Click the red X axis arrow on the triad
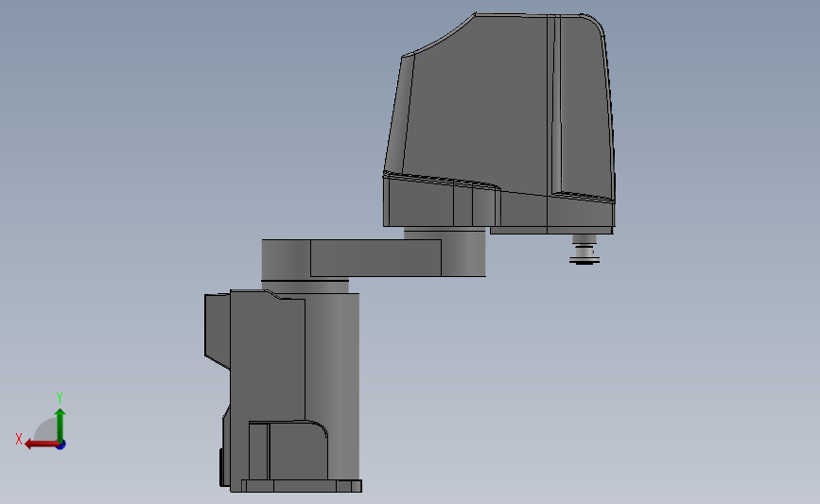Screen dimensions: 820x504 pyautogui.click(x=41, y=444)
